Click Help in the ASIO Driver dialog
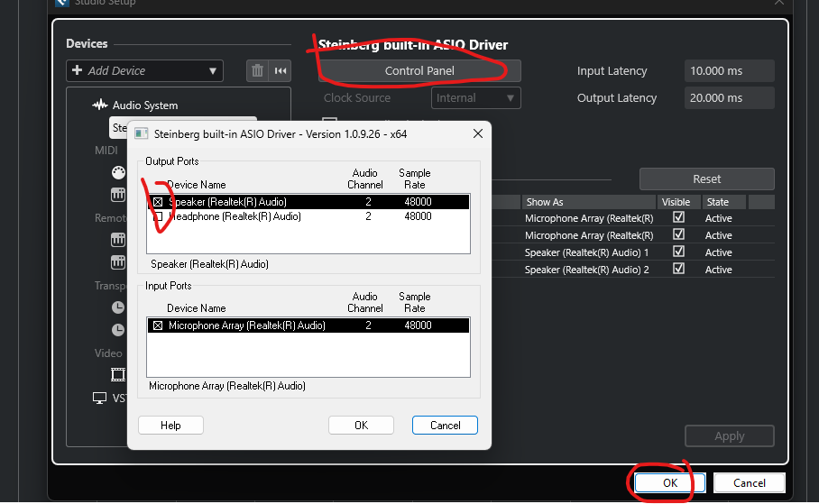 click(x=170, y=426)
